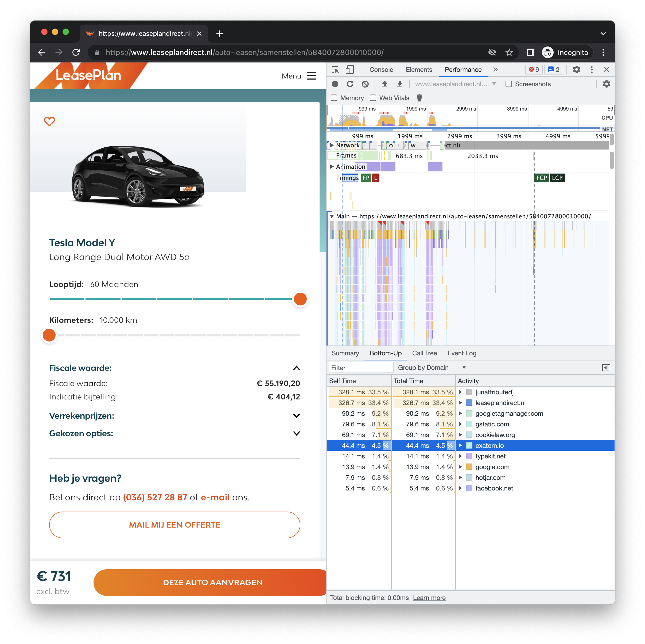Switch to the Console tab
Image resolution: width=645 pixels, height=644 pixels.
[x=381, y=69]
